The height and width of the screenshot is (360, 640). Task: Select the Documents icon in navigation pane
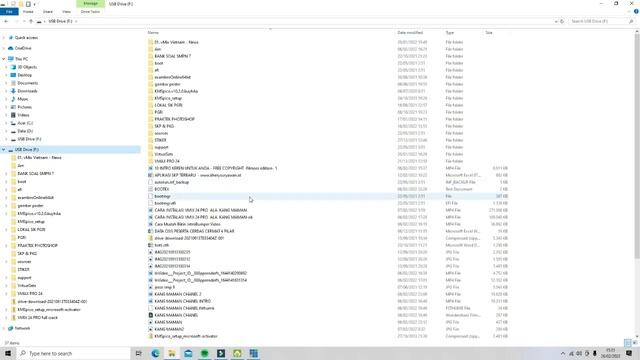point(13,83)
